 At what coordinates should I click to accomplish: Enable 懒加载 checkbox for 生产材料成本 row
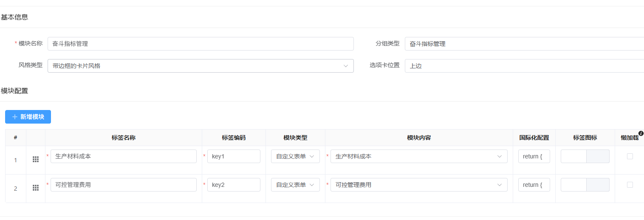[x=630, y=156]
